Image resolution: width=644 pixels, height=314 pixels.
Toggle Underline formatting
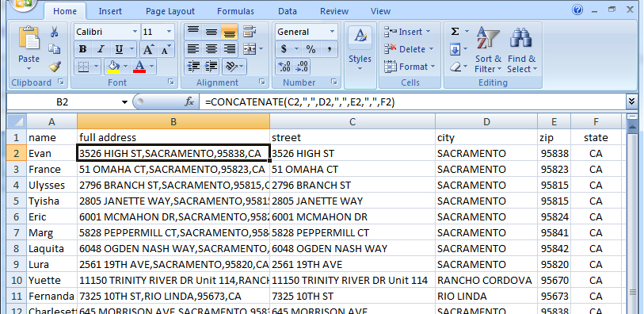coord(119,49)
